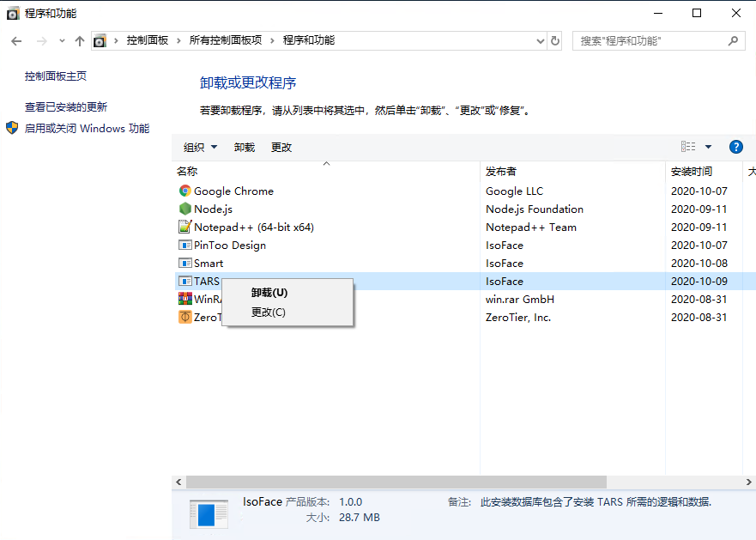
Task: Click the Notepad++ program icon
Action: click(x=184, y=227)
